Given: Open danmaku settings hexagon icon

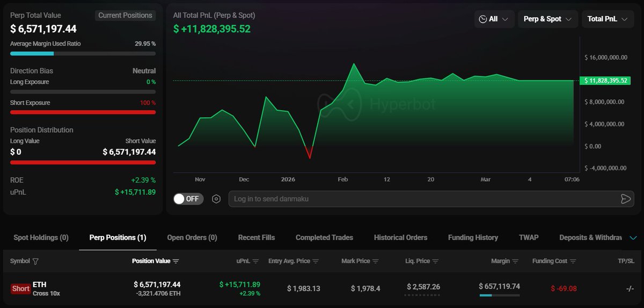Looking at the screenshot, I should [x=216, y=199].
